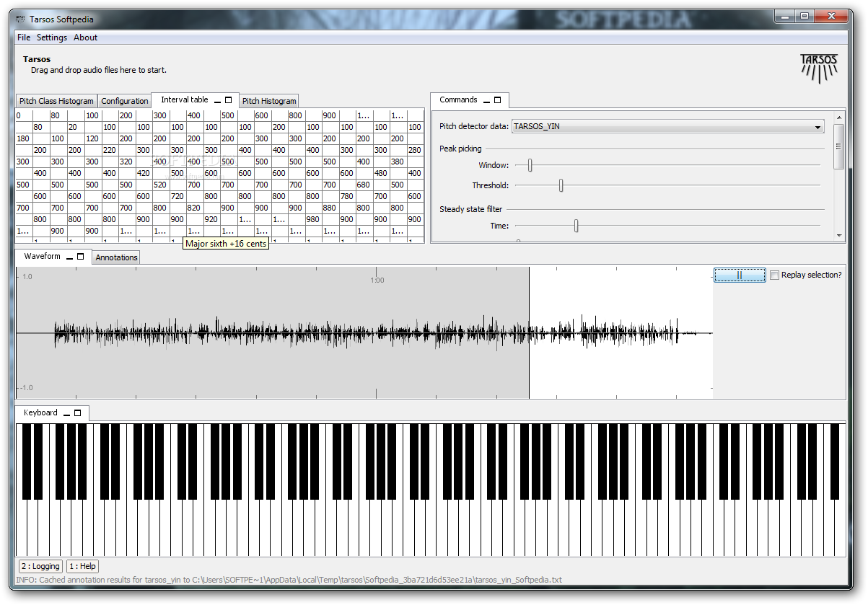The width and height of the screenshot is (868, 605).
Task: Switch to the Configuration tab
Action: point(125,101)
